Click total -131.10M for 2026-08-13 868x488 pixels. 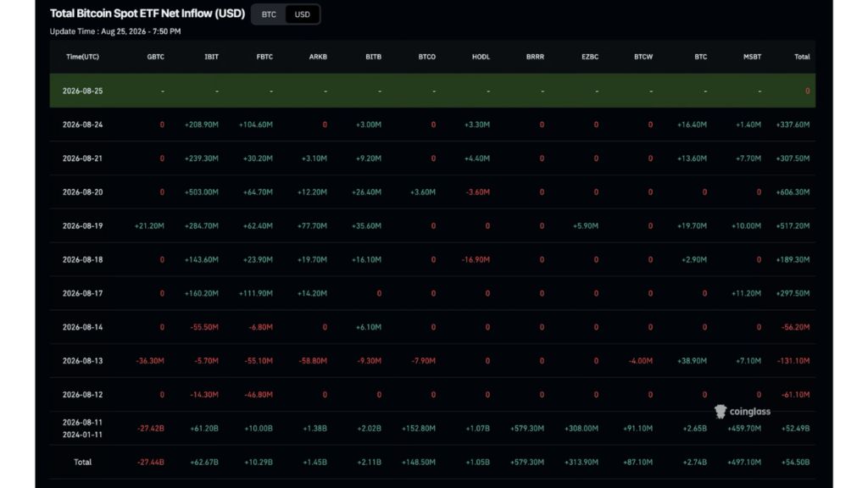coord(793,361)
